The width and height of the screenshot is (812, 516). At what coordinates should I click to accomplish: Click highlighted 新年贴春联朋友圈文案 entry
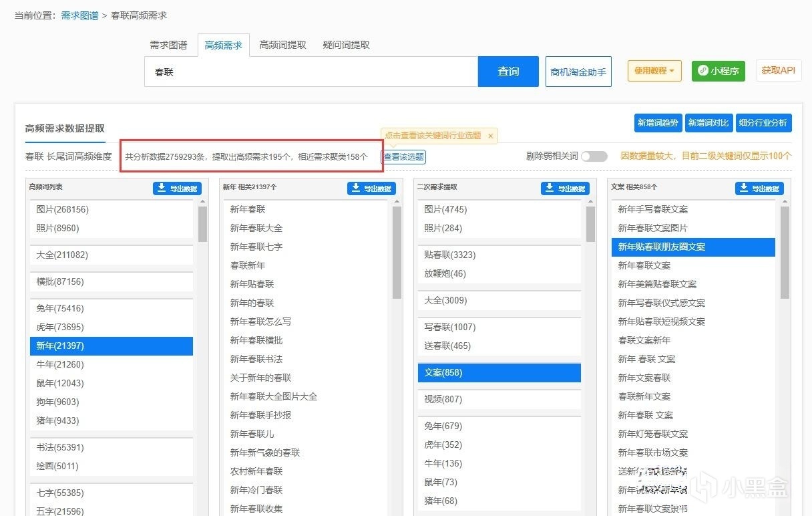coord(693,247)
